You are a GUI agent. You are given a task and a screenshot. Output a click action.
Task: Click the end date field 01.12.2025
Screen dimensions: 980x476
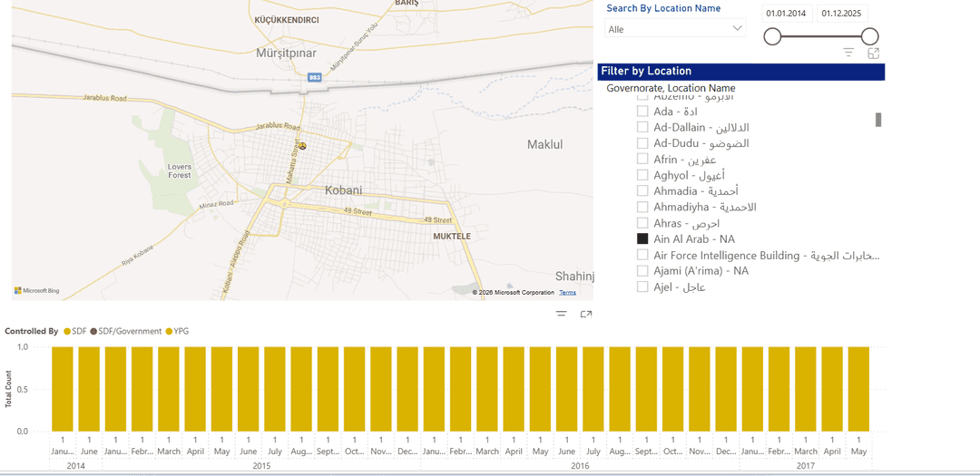pyautogui.click(x=841, y=14)
